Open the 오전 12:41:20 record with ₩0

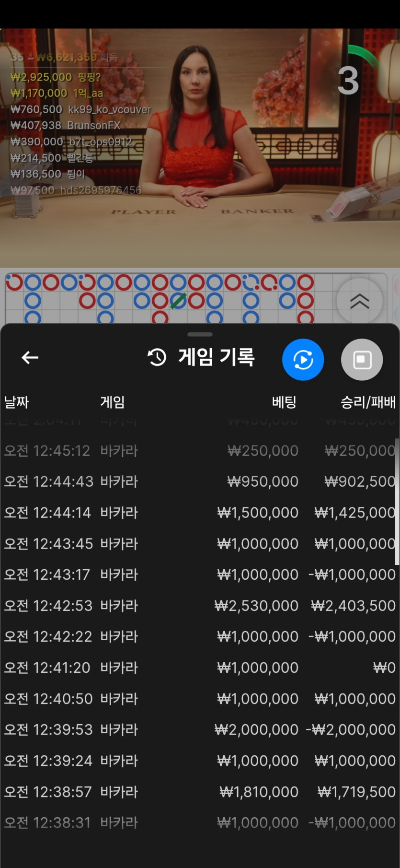click(x=200, y=668)
